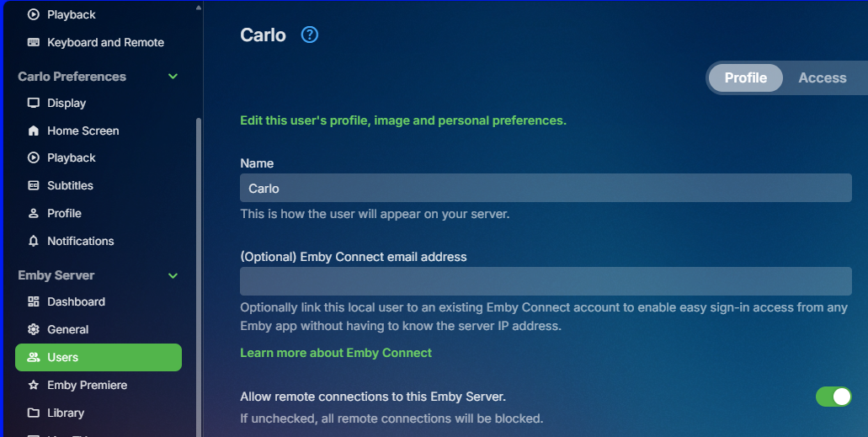The image size is (868, 437).
Task: Click the Subtitles icon in Carlo Preferences
Action: [34, 185]
